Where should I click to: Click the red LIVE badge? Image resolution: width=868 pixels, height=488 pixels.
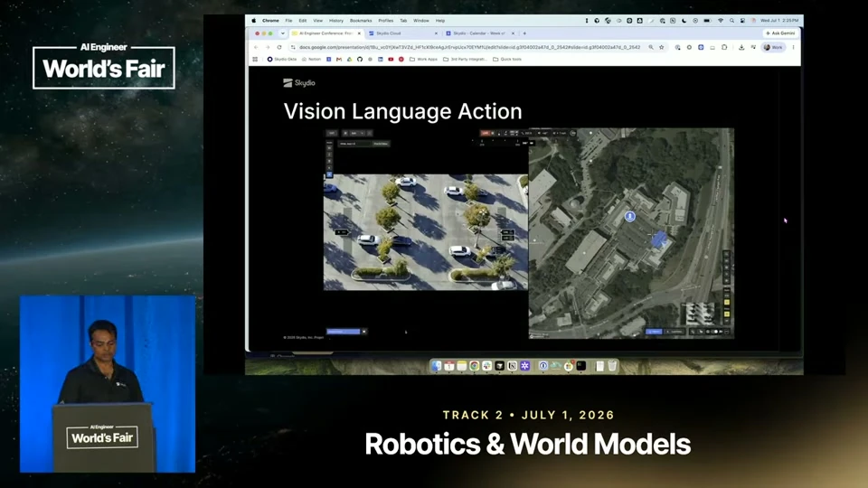click(485, 134)
